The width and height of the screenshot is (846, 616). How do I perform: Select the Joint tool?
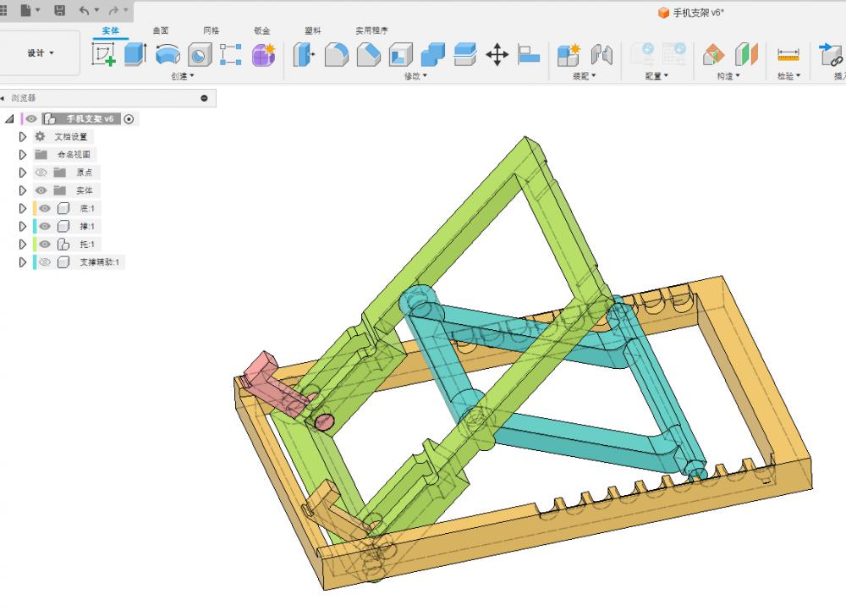[x=602, y=54]
